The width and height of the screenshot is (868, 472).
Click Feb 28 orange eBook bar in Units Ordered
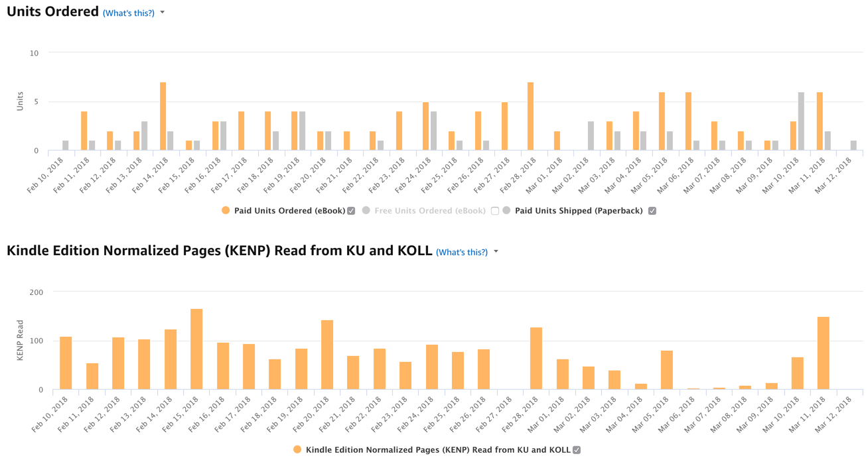click(x=530, y=117)
